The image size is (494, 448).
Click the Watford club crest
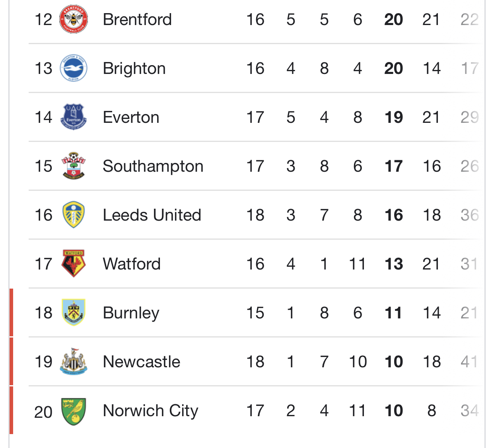74,264
